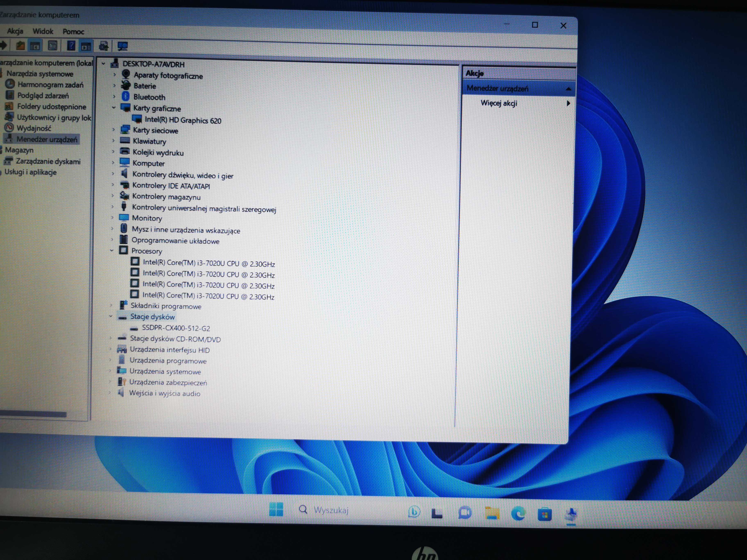This screenshot has width=747, height=560.
Task: Open the Pomoc menu
Action: click(73, 32)
